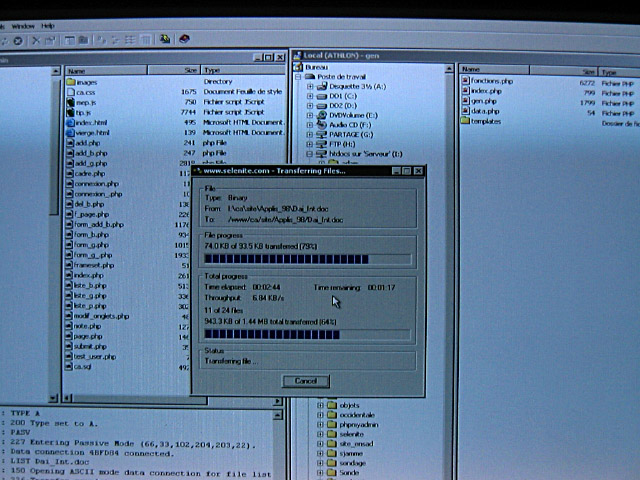Select the index.html file icon
The image size is (640, 480).
point(70,122)
